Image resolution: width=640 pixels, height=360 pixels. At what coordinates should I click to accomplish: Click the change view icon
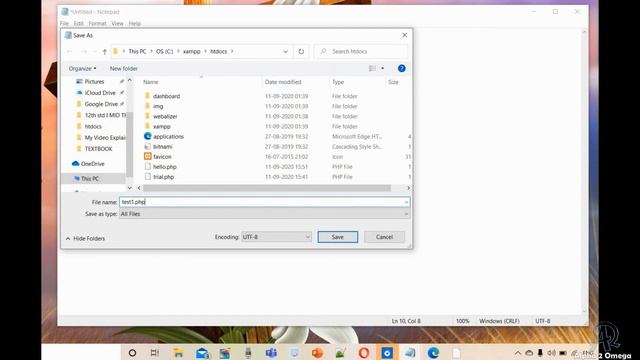(x=372, y=68)
